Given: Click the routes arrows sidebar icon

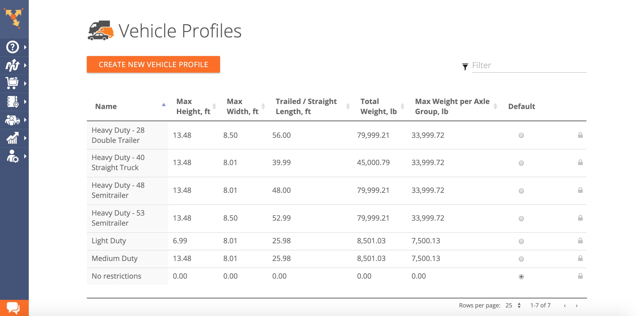Looking at the screenshot, I should [13, 65].
